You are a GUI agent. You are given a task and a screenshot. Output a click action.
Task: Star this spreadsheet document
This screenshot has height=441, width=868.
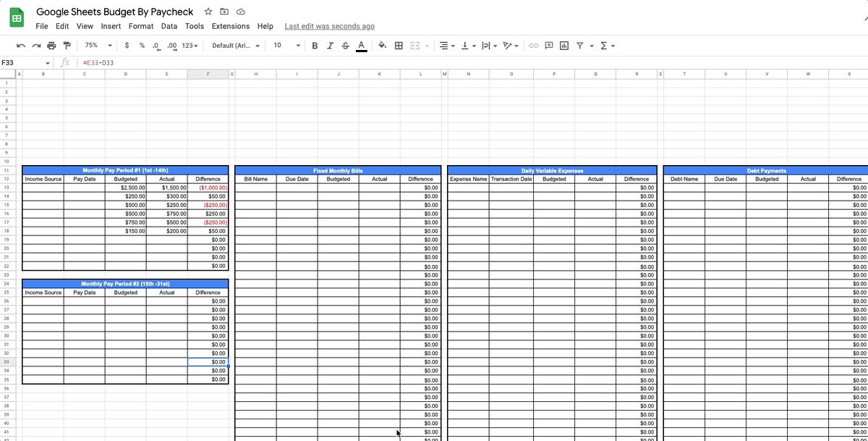(208, 12)
